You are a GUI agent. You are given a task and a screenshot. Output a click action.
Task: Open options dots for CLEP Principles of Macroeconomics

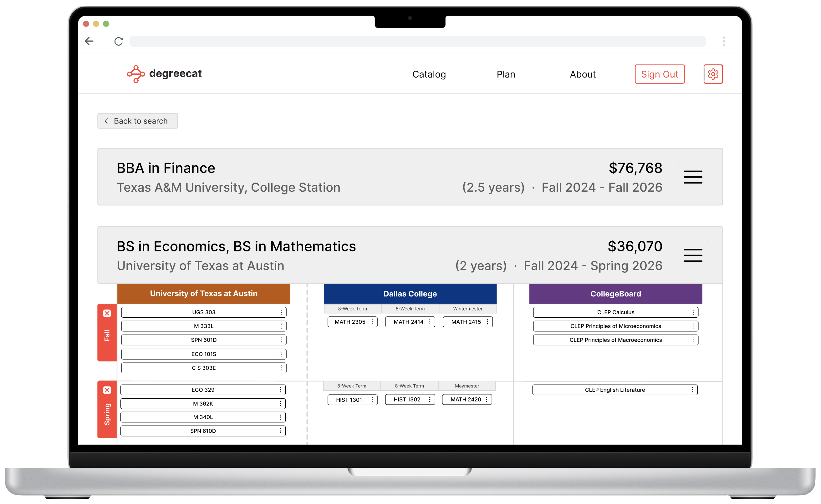pos(693,340)
